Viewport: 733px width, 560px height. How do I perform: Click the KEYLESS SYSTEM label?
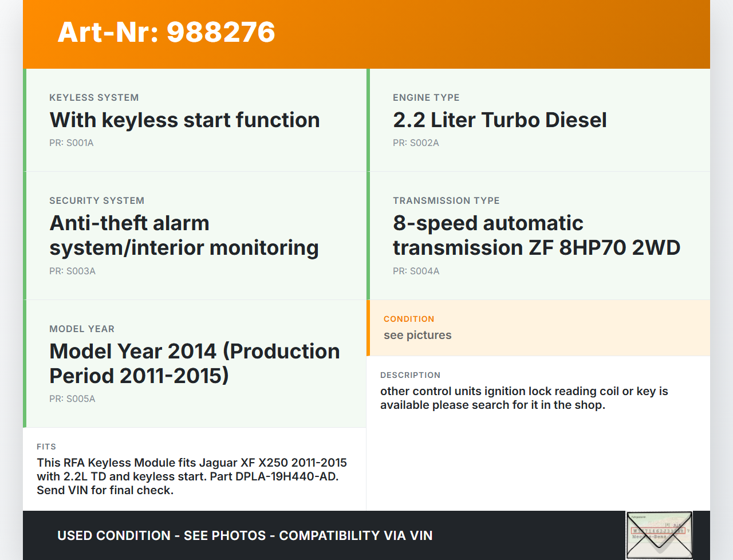point(94,98)
